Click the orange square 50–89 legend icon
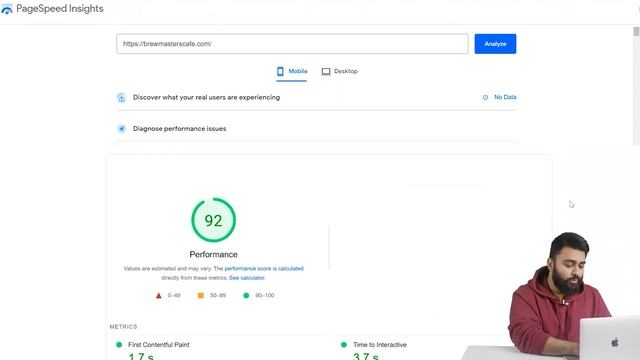The width and height of the screenshot is (640, 360). tap(201, 295)
